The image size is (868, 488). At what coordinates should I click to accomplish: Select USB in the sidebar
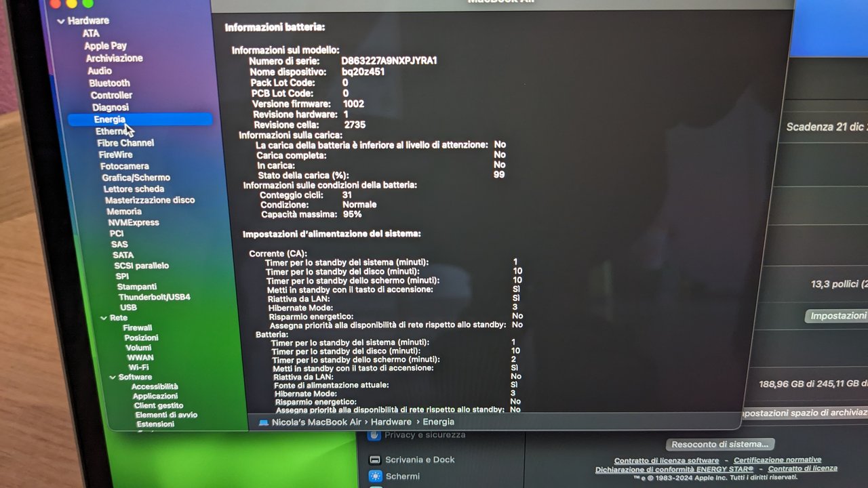point(128,308)
